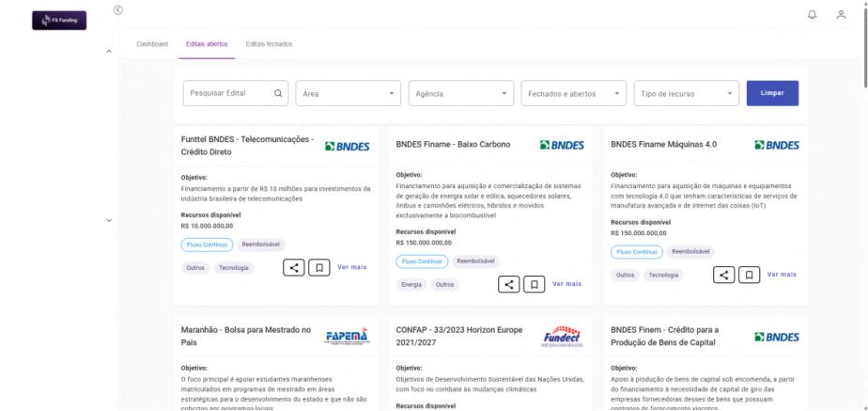Click Ver mais on Funttel card
Viewport: 868px width, 411px height.
(x=352, y=267)
